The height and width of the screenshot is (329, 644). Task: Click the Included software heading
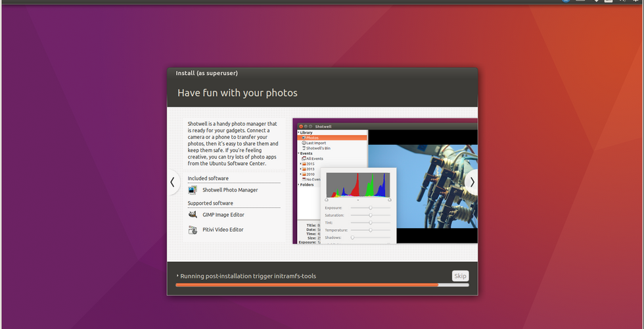[208, 178]
